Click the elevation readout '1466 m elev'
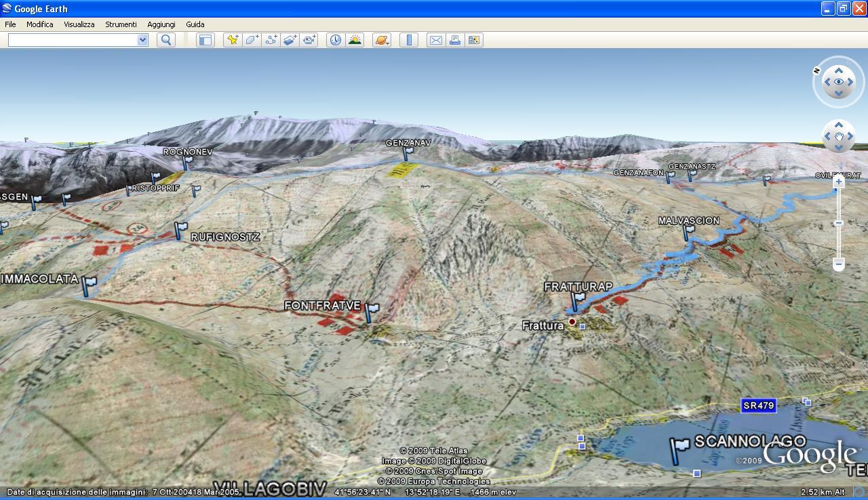Image resolution: width=868 pixels, height=500 pixels. [x=493, y=492]
